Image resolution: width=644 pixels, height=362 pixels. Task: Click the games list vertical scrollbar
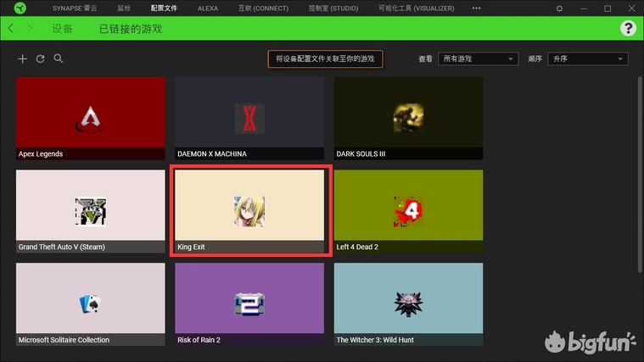[640, 175]
